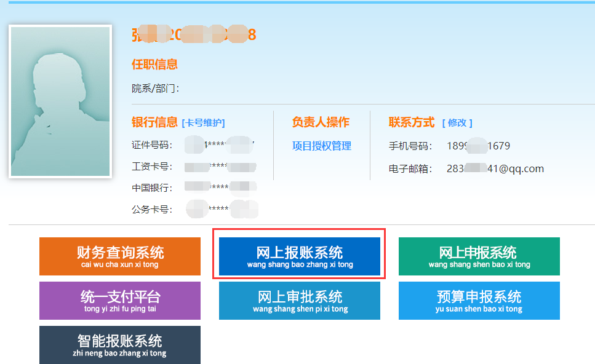Click the 修改 contact edit link
The image size is (595, 364).
pos(457,123)
